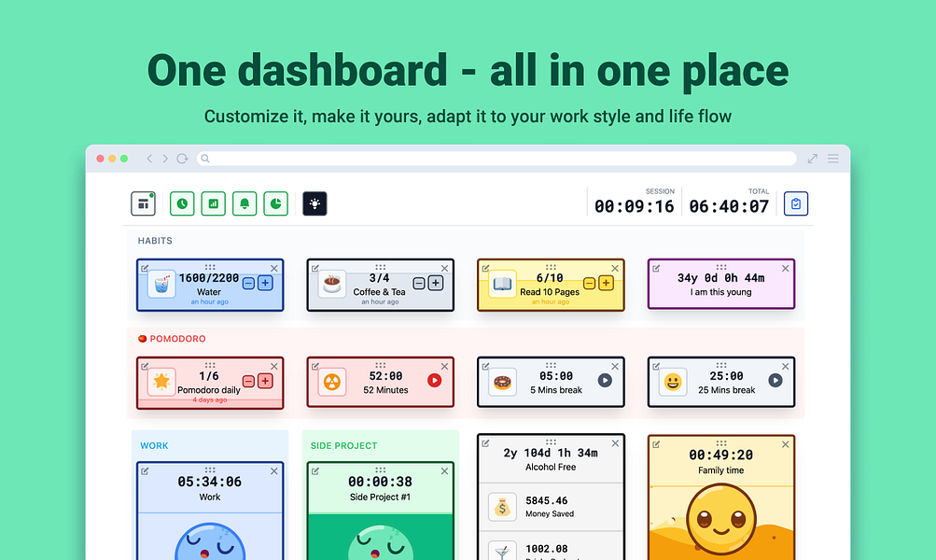936x560 pixels.
Task: Decrease Read 10 Pages count
Action: pyautogui.click(x=589, y=283)
